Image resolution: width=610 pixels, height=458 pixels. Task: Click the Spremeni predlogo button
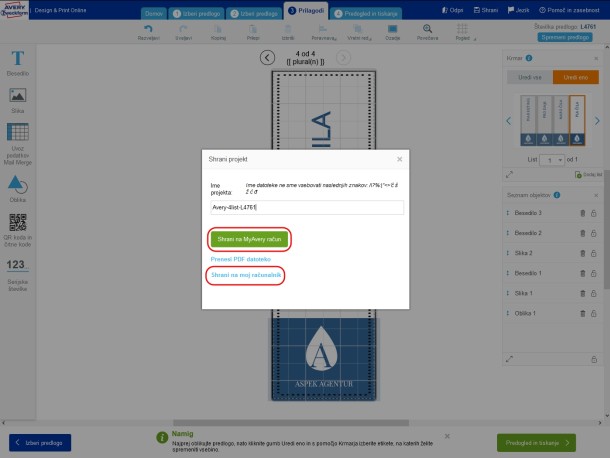tap(565, 37)
